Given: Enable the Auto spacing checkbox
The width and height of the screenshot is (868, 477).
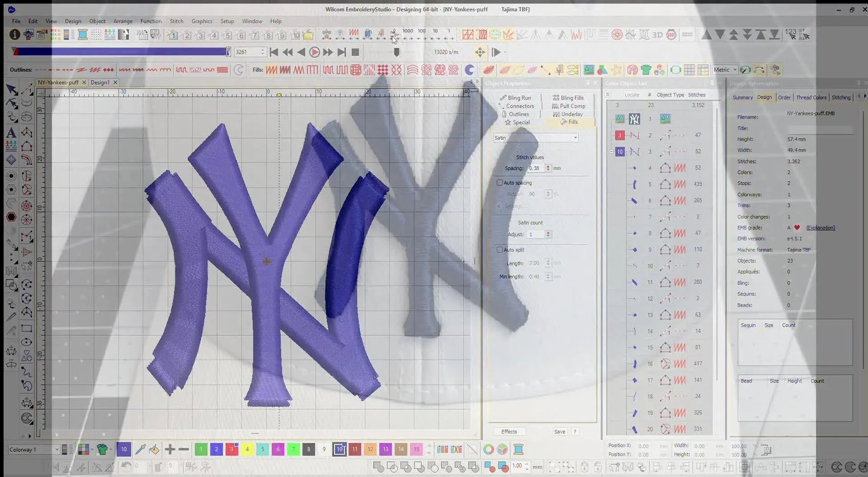Looking at the screenshot, I should coord(499,183).
